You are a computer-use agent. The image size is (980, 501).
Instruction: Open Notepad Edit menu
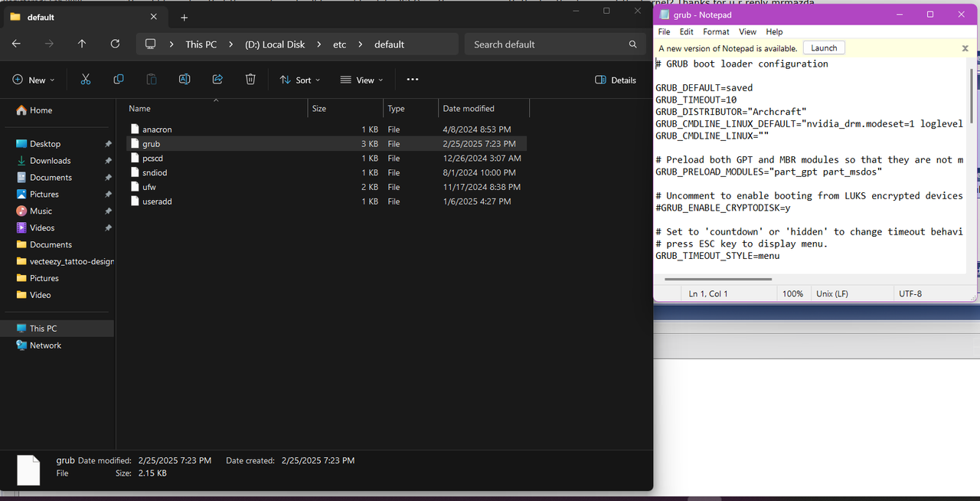(x=687, y=31)
